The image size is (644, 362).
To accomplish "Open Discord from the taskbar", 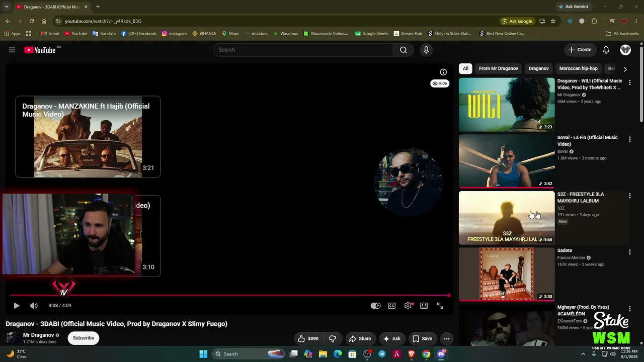I will 441,354.
